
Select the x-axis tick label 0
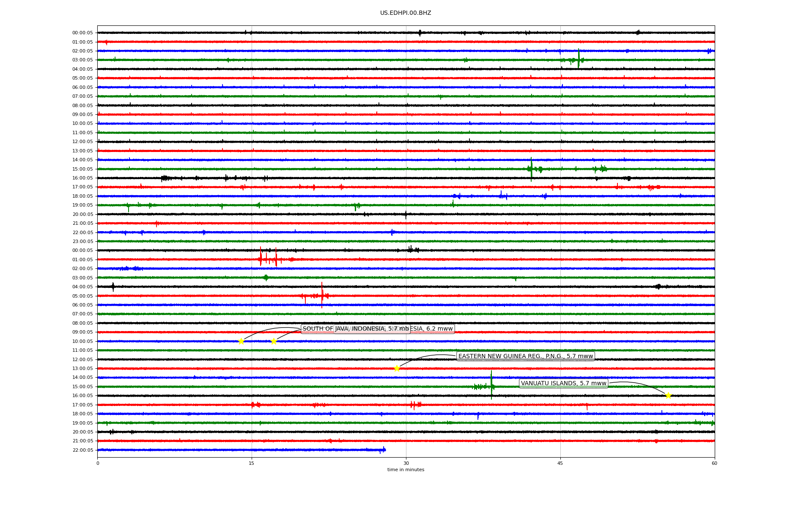tap(98, 463)
